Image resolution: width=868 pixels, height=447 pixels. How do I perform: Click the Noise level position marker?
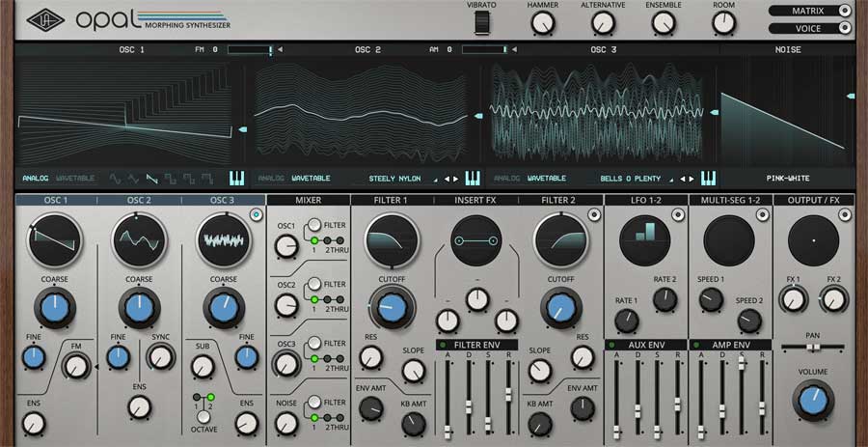point(851,96)
